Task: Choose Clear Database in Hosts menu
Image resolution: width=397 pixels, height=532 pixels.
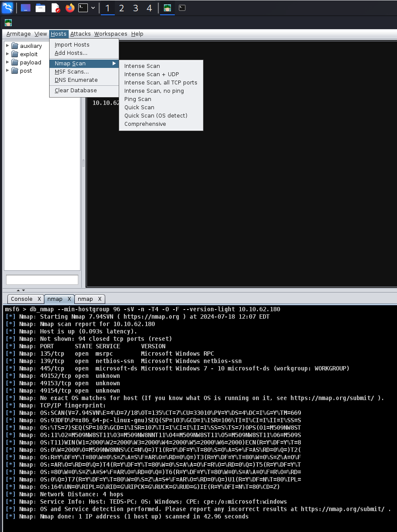Action: (x=84, y=91)
